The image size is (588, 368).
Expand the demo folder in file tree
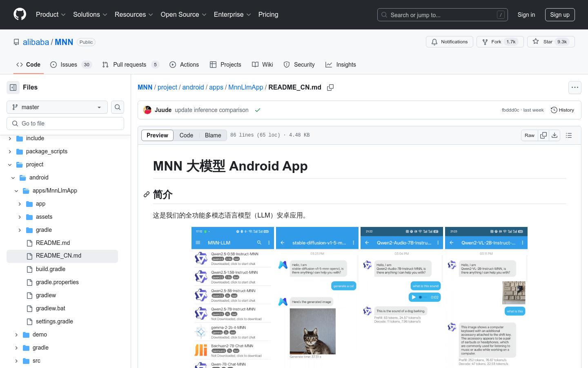pos(16,334)
